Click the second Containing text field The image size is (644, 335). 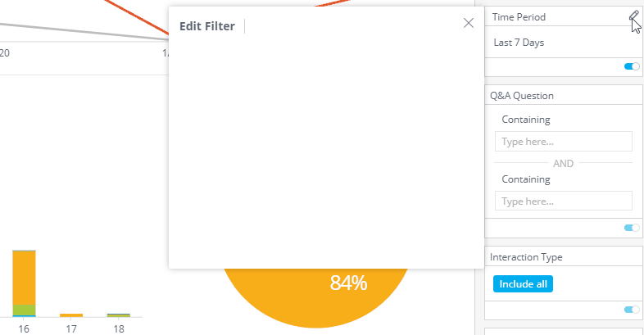[564, 201]
